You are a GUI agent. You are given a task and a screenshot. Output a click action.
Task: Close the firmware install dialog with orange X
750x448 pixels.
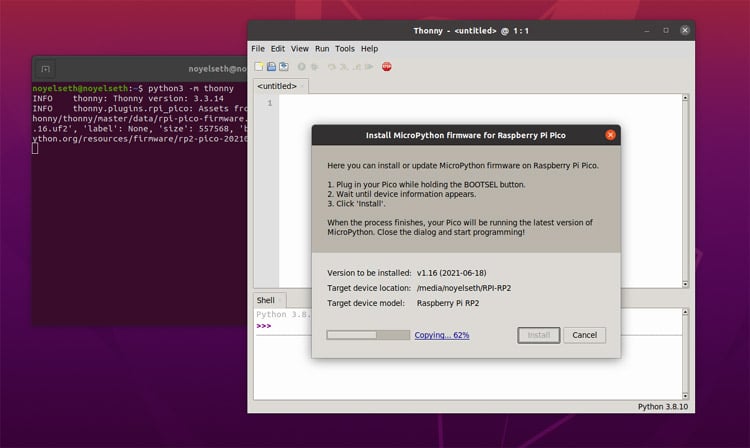(x=610, y=135)
